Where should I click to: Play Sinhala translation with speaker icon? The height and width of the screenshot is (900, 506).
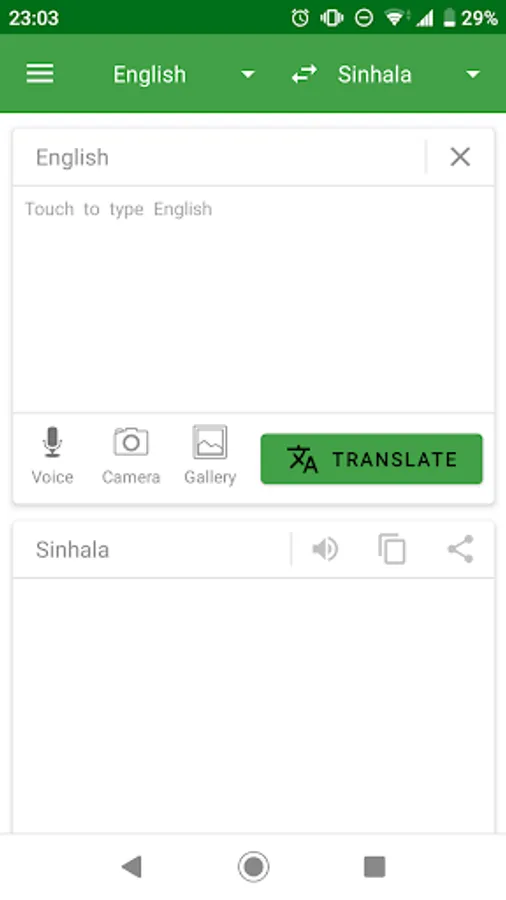(x=325, y=549)
